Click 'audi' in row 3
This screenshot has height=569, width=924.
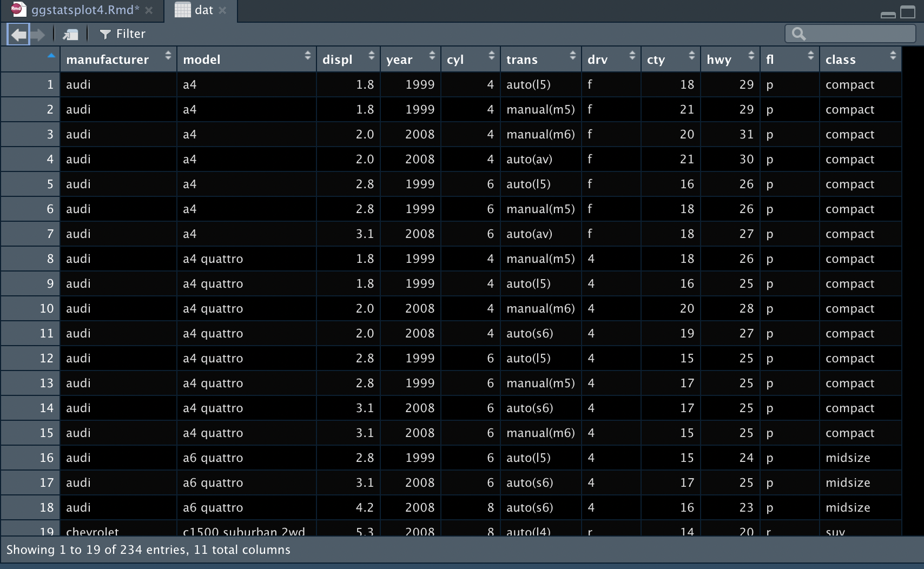tap(78, 134)
